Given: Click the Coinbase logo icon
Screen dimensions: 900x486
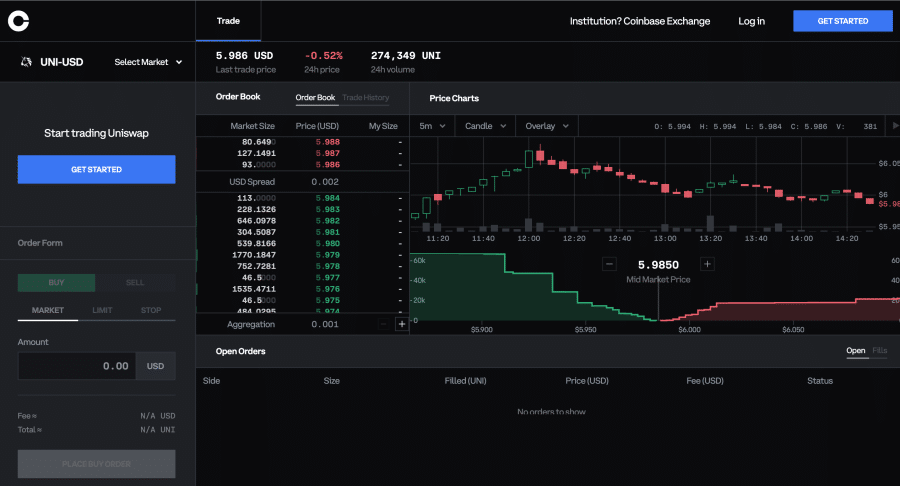Looking at the screenshot, I should 18,21.
